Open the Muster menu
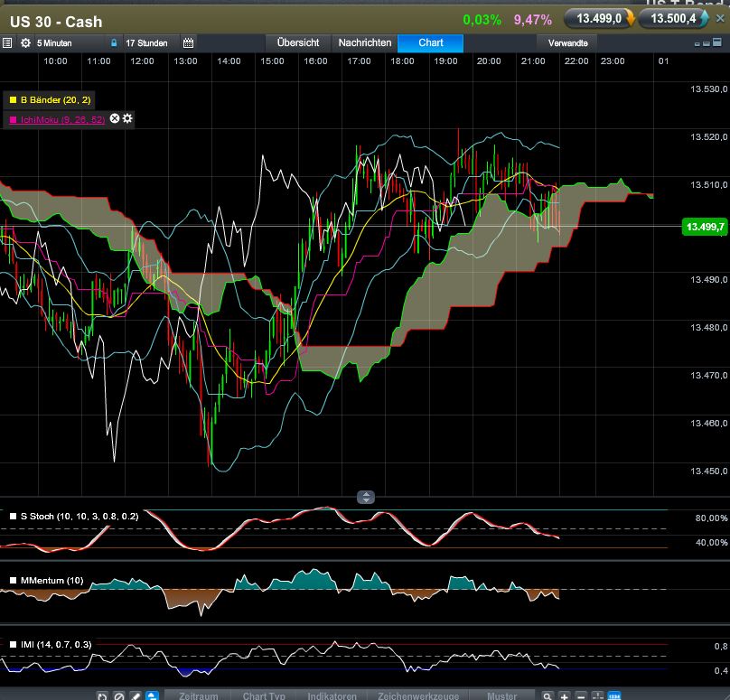Image resolution: width=730 pixels, height=700 pixels. (x=502, y=695)
